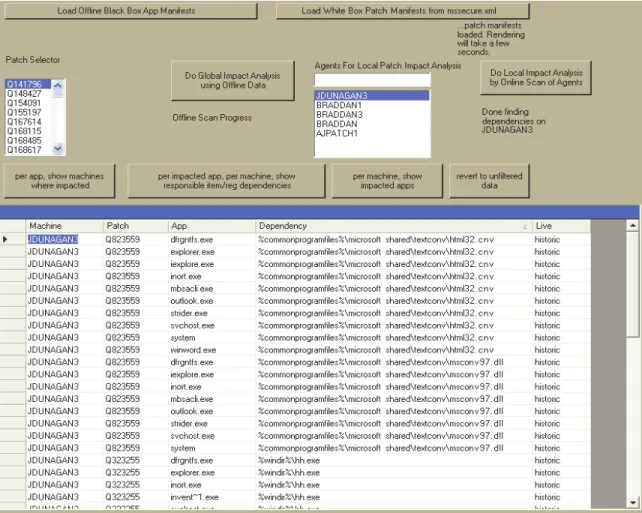Viewport: 642px width, 513px height.
Task: Sort grid by App column header
Action: coord(212,226)
